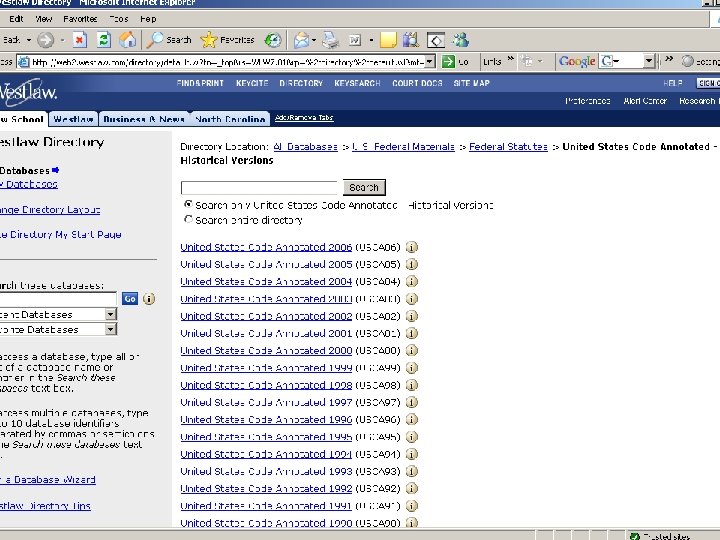720x540 pixels.
Task: Open the Search magnifier toolbar button
Action: [x=169, y=40]
